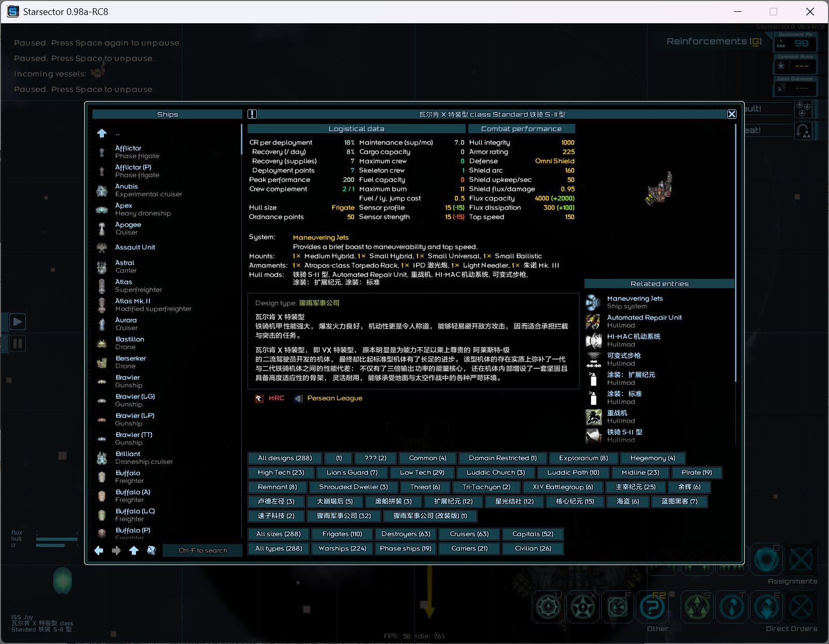
Task: Close the codex dialog with the X
Action: (x=731, y=114)
